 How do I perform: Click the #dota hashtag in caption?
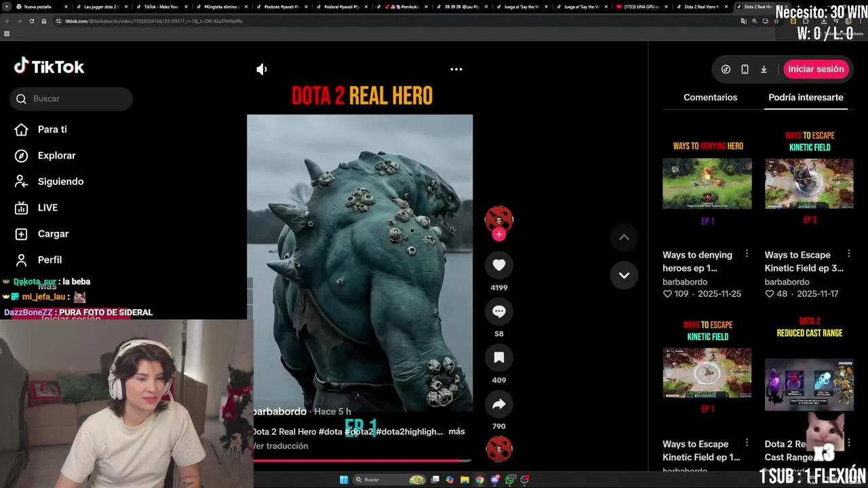(x=330, y=432)
